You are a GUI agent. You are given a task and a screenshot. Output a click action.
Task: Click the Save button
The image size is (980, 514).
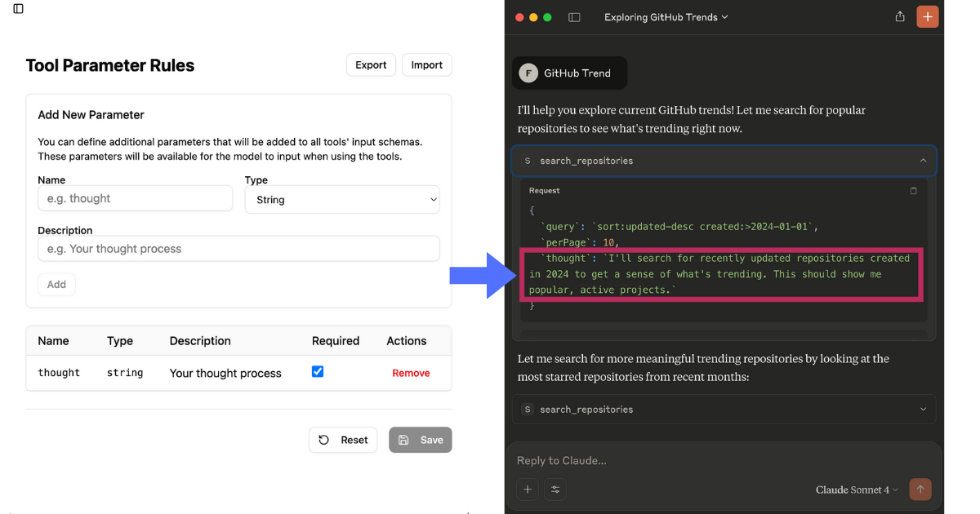tap(421, 440)
